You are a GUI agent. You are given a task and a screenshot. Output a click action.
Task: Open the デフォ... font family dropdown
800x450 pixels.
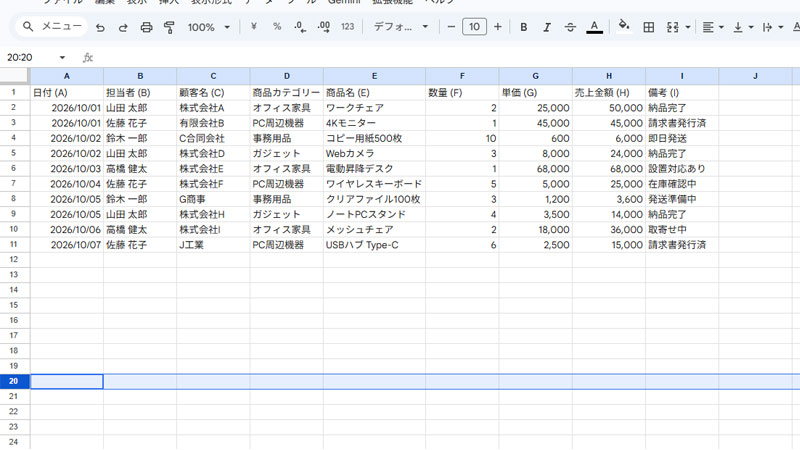(x=401, y=27)
